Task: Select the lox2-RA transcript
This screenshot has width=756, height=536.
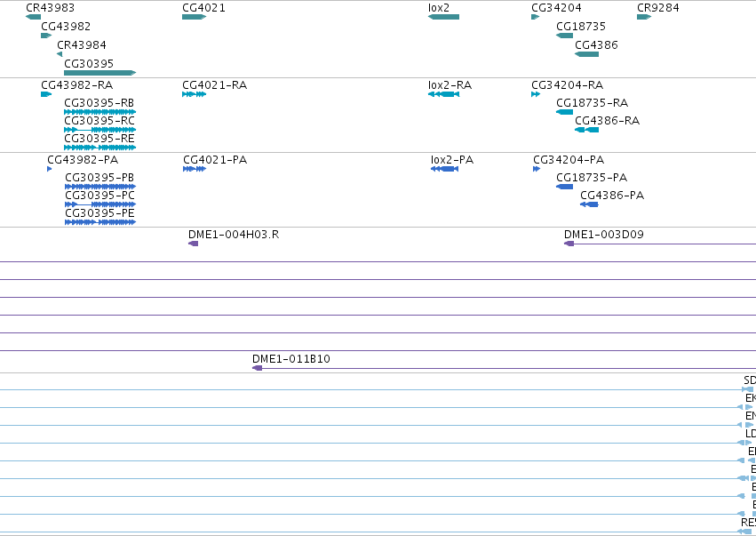Action: (443, 94)
